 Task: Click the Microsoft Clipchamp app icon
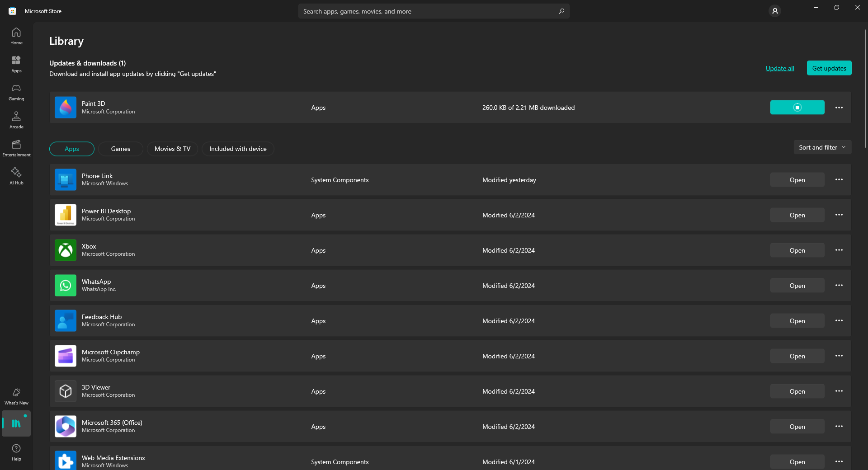[x=66, y=356]
